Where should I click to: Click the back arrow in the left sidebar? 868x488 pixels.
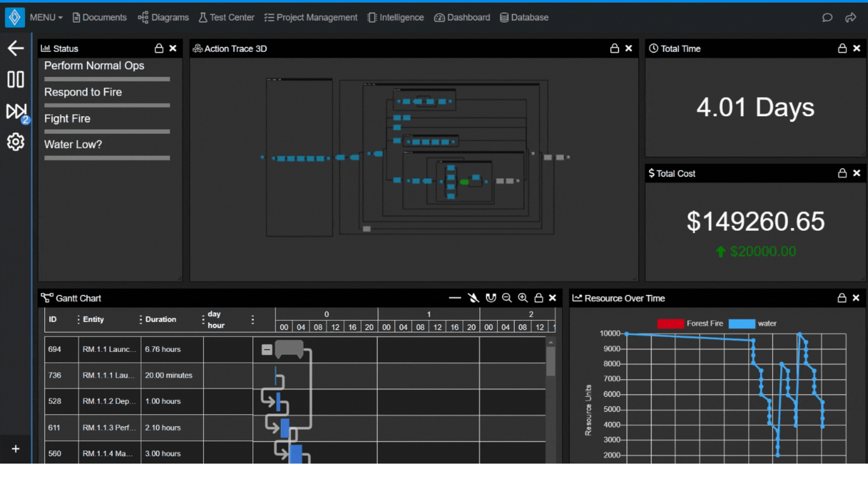[x=15, y=47]
